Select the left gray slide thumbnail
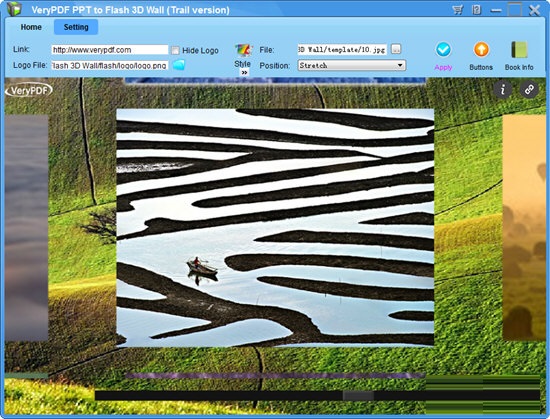 point(27,228)
